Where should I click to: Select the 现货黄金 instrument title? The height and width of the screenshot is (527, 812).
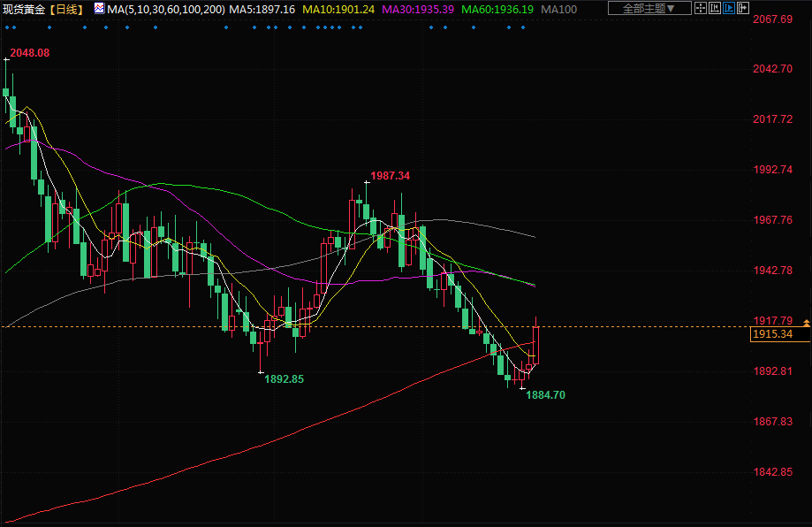(24, 9)
